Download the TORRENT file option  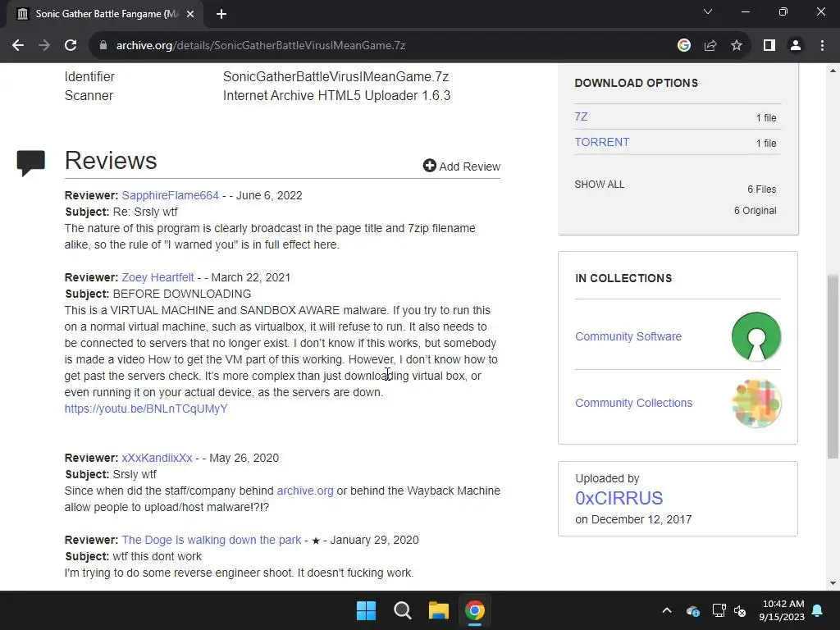[x=601, y=142]
